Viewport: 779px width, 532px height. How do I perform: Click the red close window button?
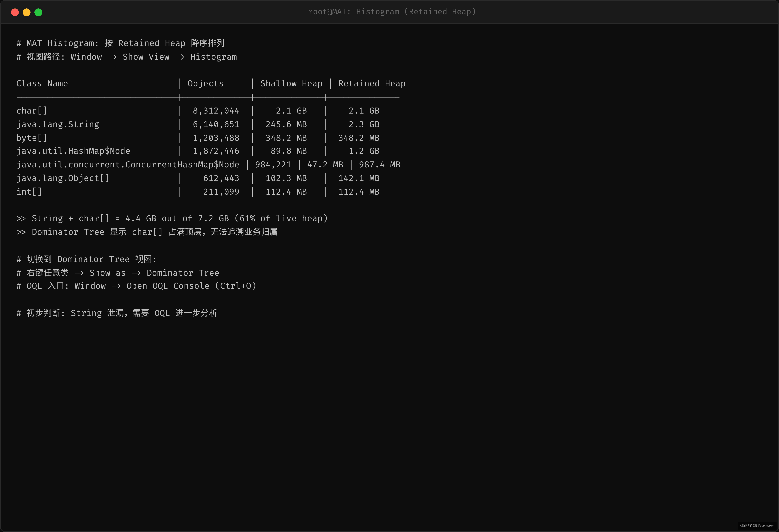tap(15, 12)
